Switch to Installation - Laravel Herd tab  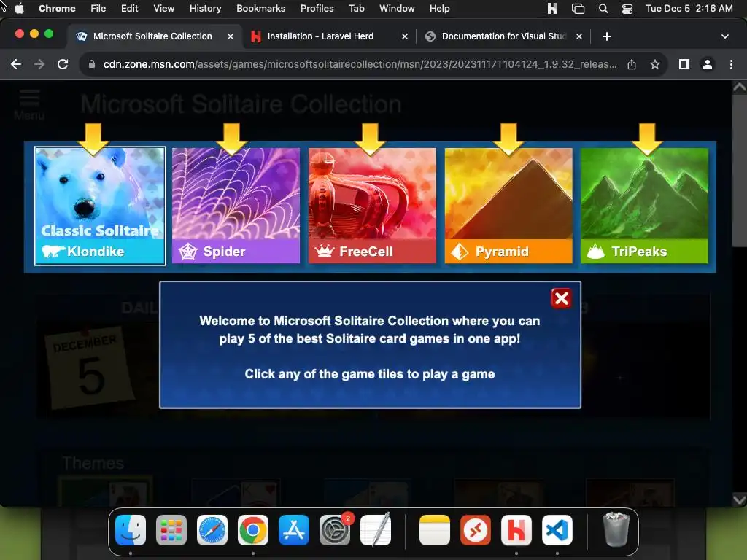(329, 36)
